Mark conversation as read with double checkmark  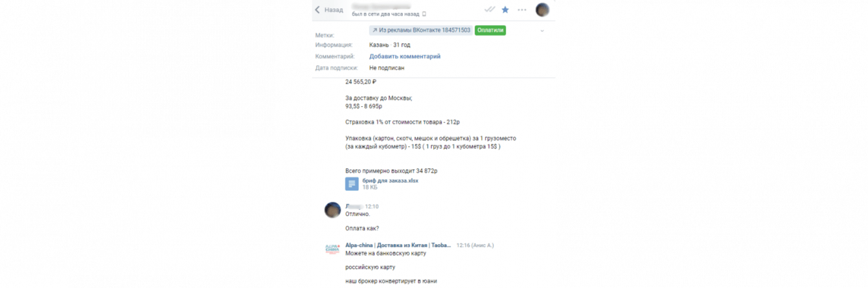tap(490, 10)
